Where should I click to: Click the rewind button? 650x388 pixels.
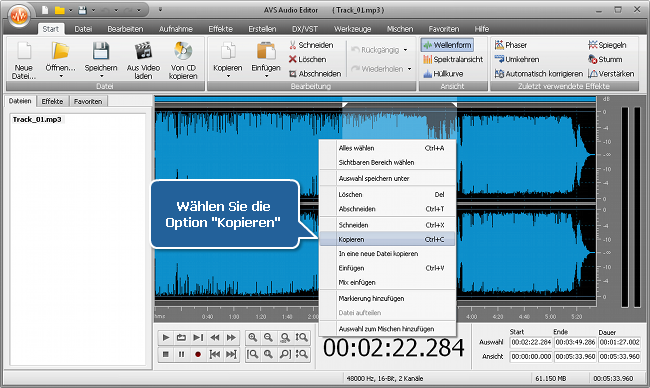pyautogui.click(x=214, y=337)
